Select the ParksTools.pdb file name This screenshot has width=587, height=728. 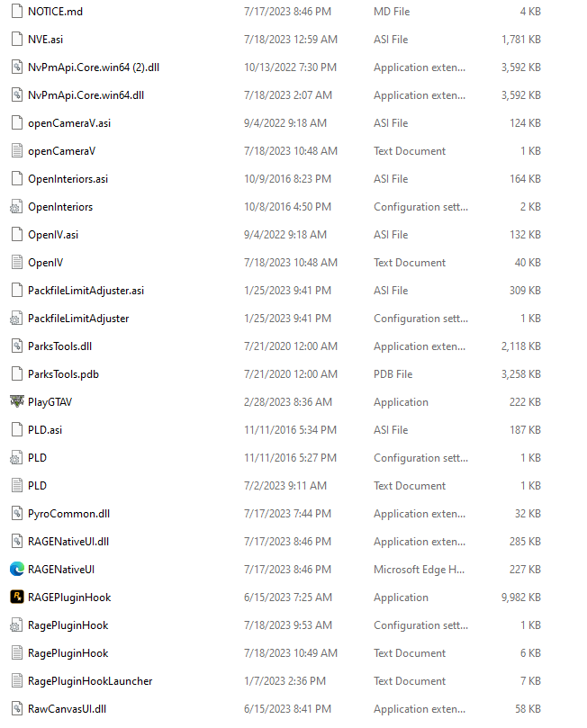pos(63,374)
